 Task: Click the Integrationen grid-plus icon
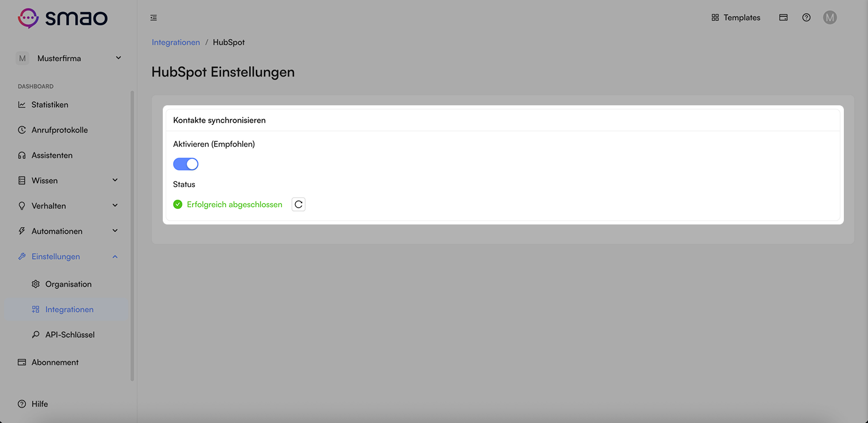pos(36,310)
